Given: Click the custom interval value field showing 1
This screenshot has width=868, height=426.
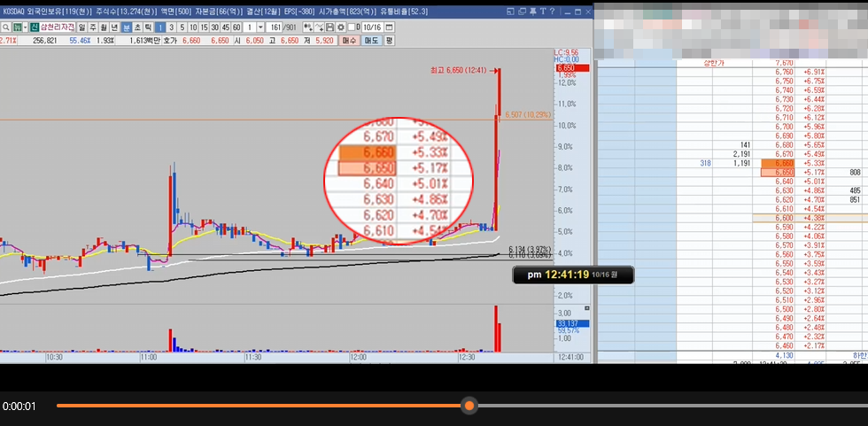Looking at the screenshot, I should pyautogui.click(x=250, y=27).
